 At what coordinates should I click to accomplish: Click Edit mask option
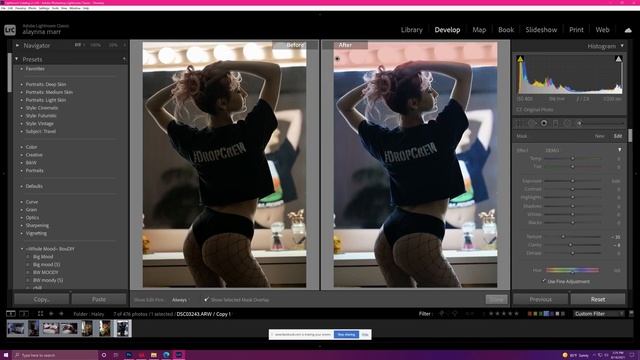coord(618,136)
